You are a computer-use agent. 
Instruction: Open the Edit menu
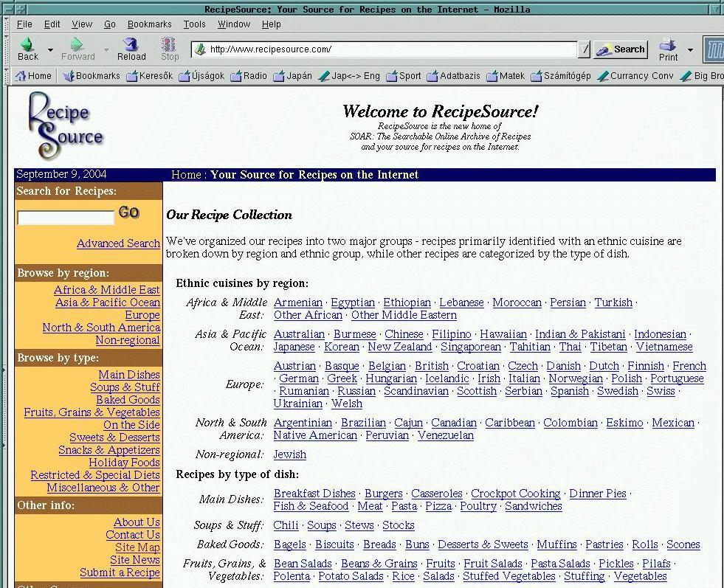click(x=52, y=24)
